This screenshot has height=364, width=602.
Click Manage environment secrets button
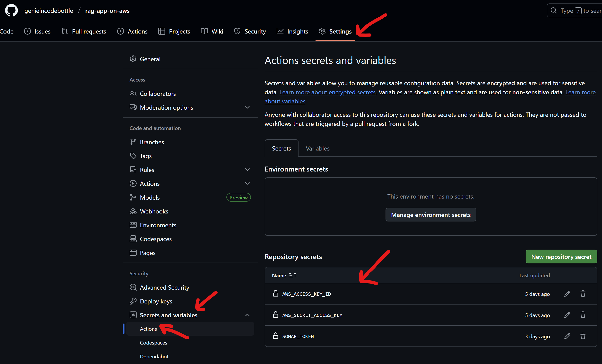tap(431, 215)
